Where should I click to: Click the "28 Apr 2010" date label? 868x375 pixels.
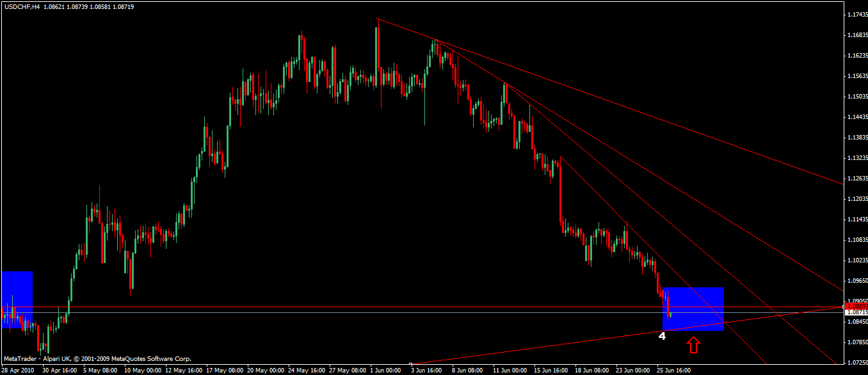(x=17, y=370)
